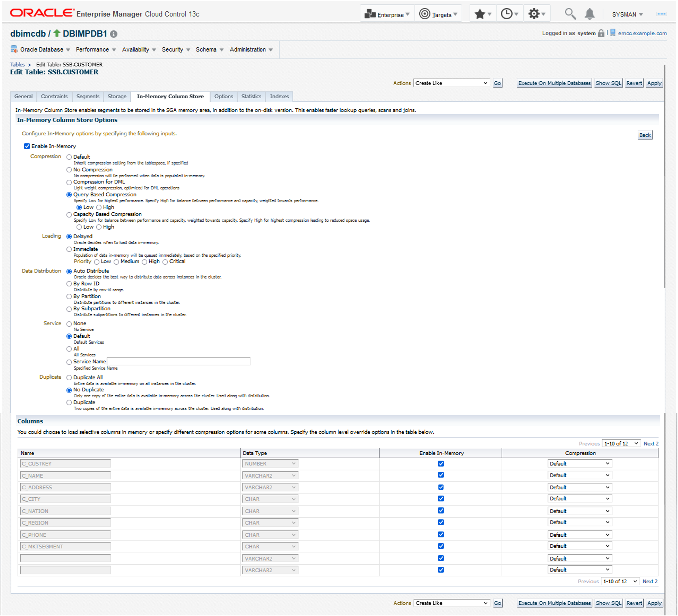The height and width of the screenshot is (616, 678).
Task: Open the notifications bell
Action: 589,14
